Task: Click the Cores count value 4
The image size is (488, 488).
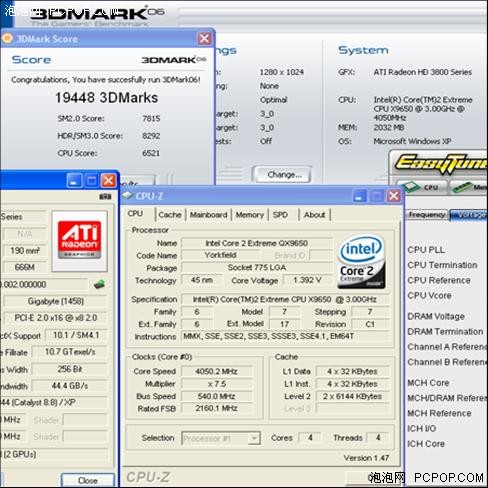Action: click(x=310, y=437)
